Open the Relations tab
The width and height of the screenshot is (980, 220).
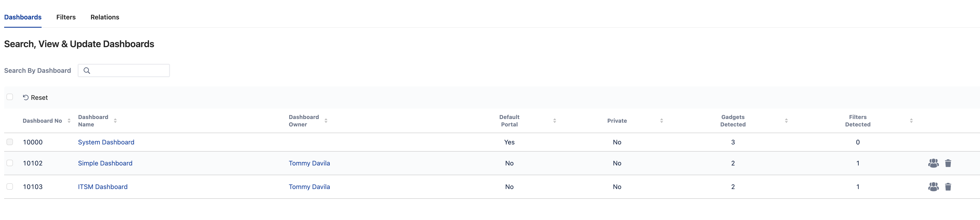pyautogui.click(x=105, y=17)
